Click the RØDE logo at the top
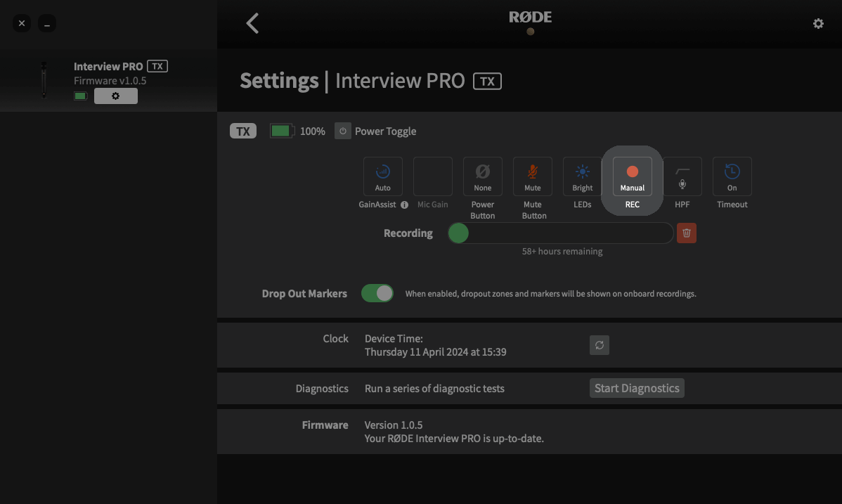This screenshot has width=842, height=504. (x=530, y=18)
